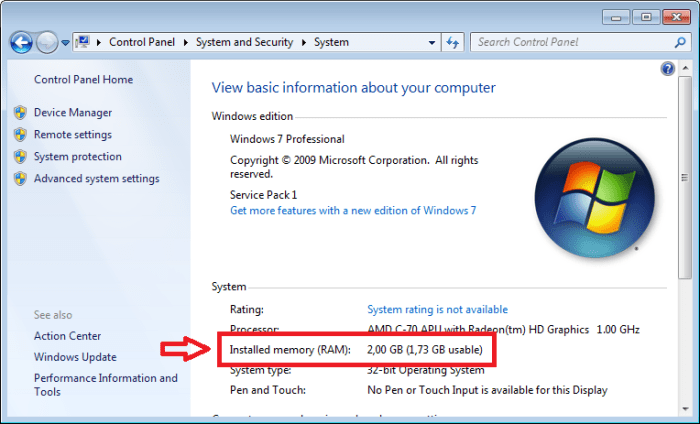Expand arrow before System breadcrumb
The height and width of the screenshot is (424, 700).
(x=304, y=42)
